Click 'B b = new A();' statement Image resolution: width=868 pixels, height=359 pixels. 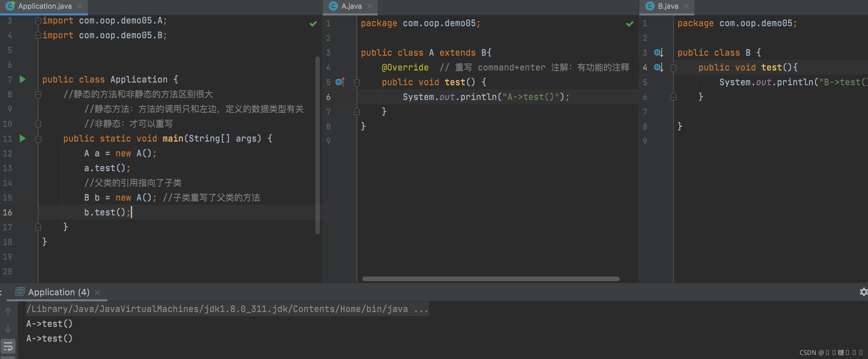tap(120, 198)
